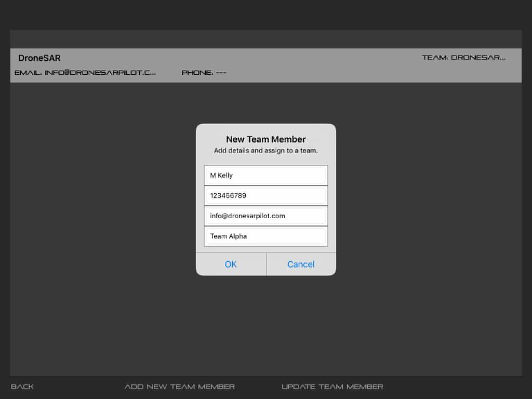This screenshot has width=532, height=399.
Task: Change the team field reading Team Alpha
Action: tap(265, 236)
